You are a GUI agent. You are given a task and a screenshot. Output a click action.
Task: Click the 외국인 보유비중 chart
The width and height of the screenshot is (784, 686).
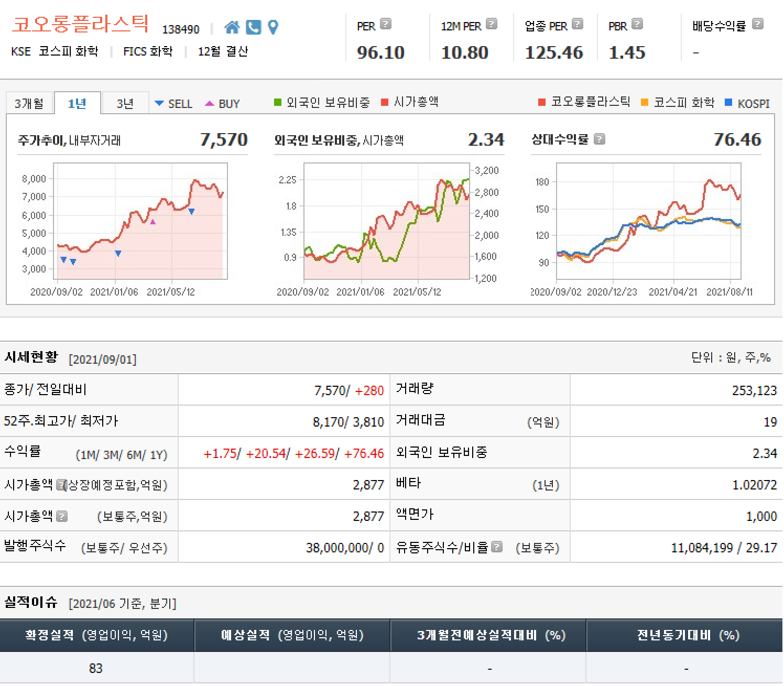tap(387, 221)
